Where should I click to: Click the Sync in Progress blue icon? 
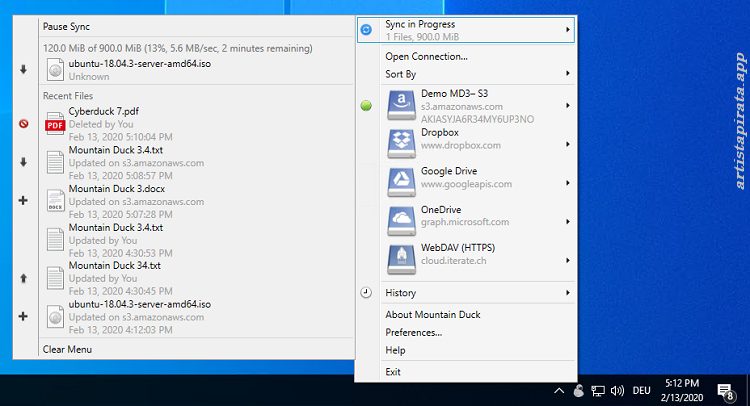(366, 30)
